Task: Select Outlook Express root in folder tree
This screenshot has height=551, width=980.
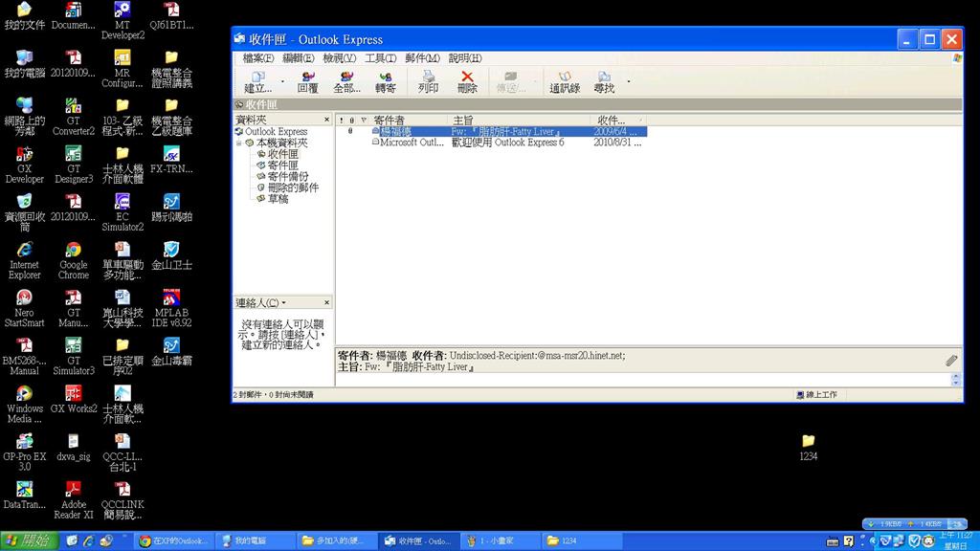Action: [x=271, y=131]
